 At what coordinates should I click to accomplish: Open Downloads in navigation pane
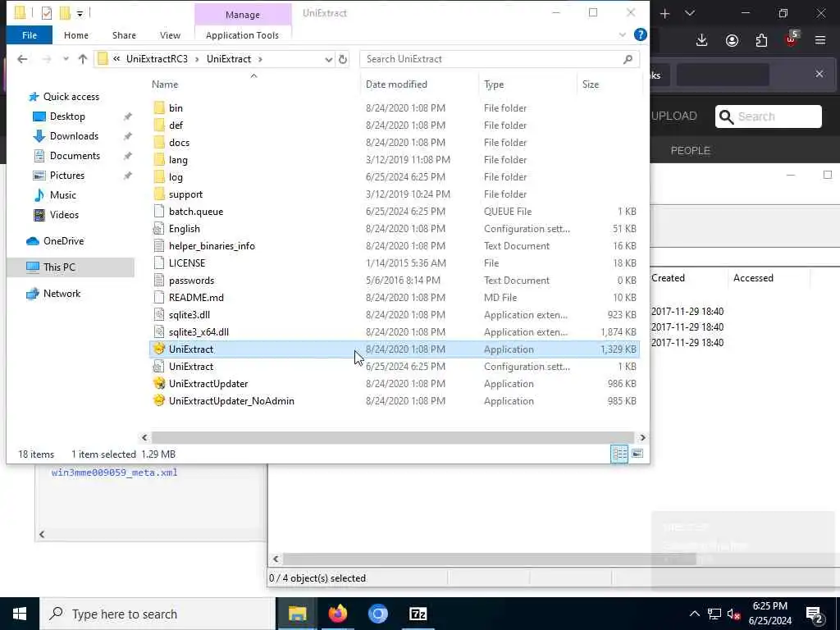point(73,136)
